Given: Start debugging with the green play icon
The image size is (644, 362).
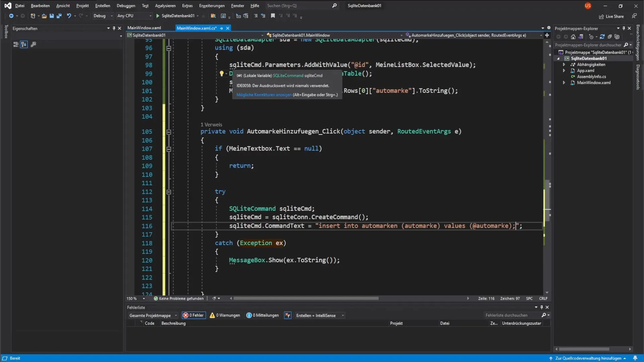Looking at the screenshot, I should [x=158, y=16].
